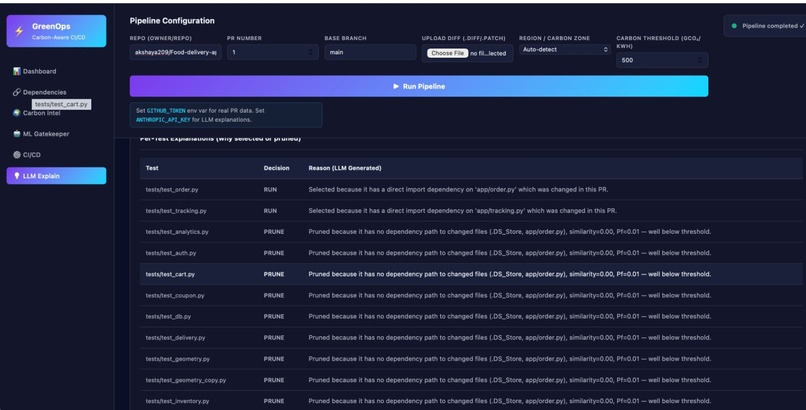
Task: Click the GITHUB_TOKEN text in the hint
Action: (166, 110)
